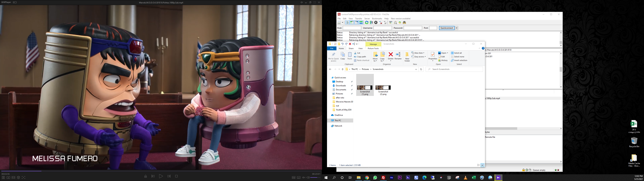The image size is (644, 181).
Task: Toggle the KMPlayer subtitle icon
Action: 299,177
